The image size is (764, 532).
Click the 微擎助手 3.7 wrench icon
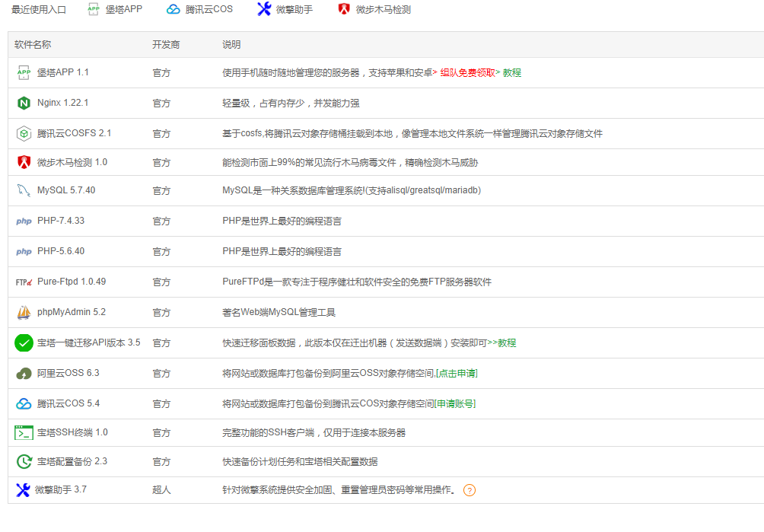(x=23, y=490)
